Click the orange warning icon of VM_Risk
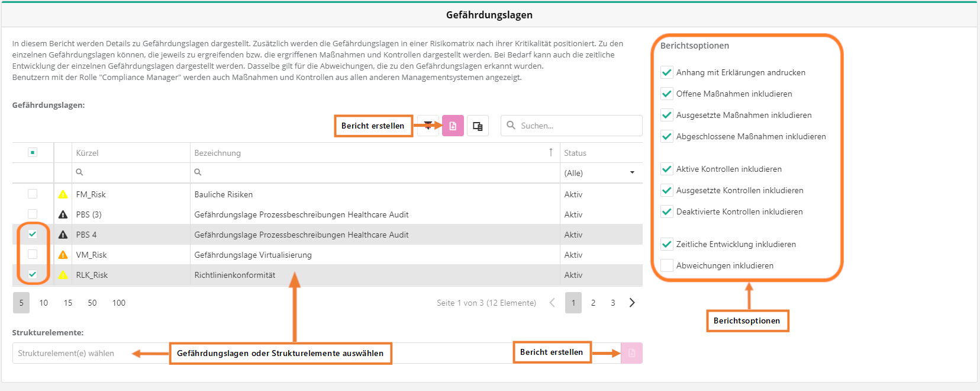 [x=63, y=255]
